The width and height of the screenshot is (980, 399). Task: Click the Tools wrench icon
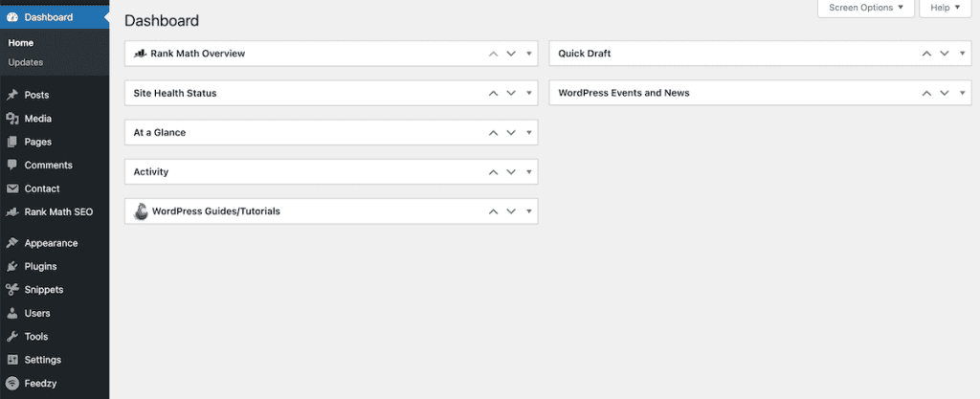point(11,337)
